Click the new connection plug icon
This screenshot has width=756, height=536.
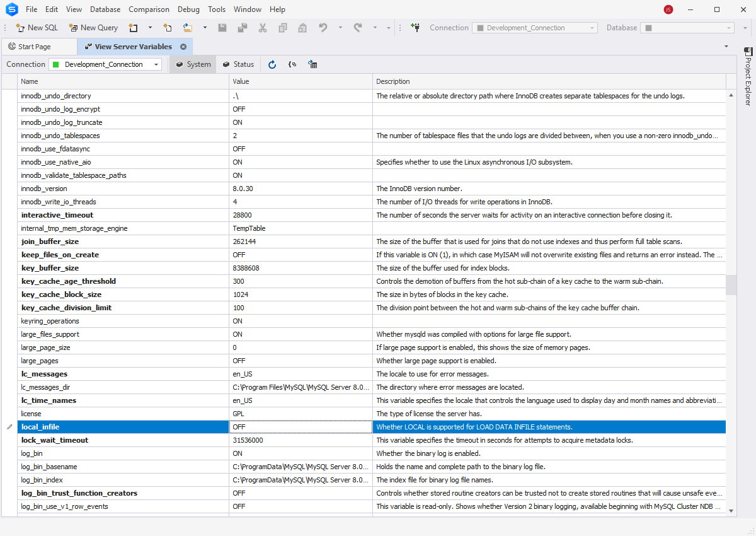point(415,28)
